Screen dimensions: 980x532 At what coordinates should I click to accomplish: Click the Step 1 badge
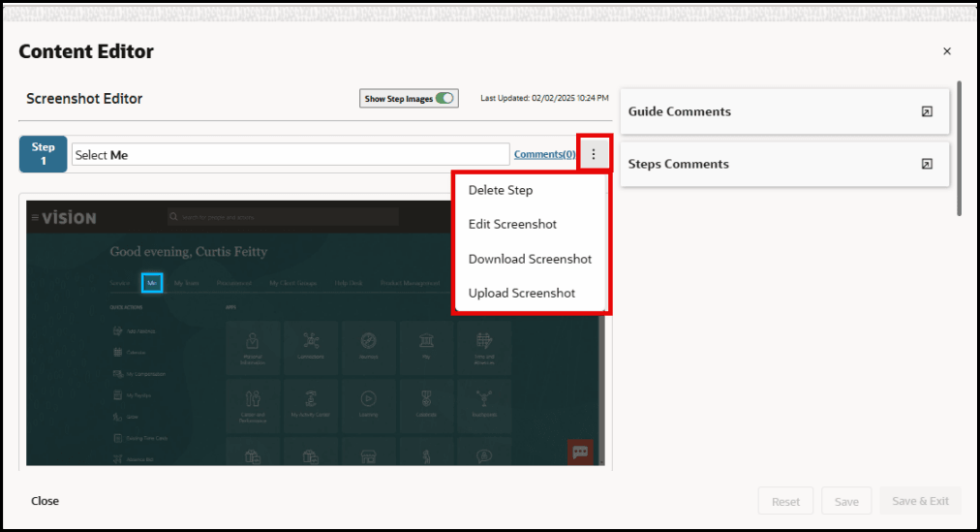(x=44, y=154)
